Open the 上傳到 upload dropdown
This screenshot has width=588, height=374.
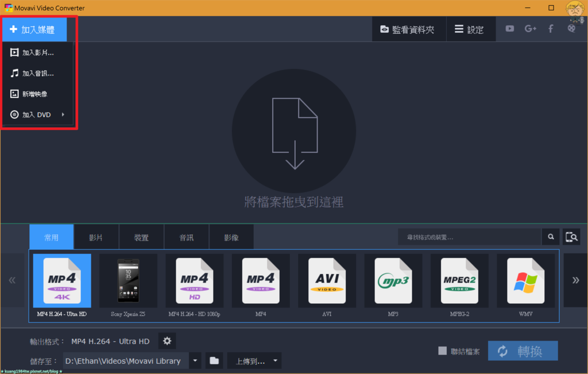[254, 361]
